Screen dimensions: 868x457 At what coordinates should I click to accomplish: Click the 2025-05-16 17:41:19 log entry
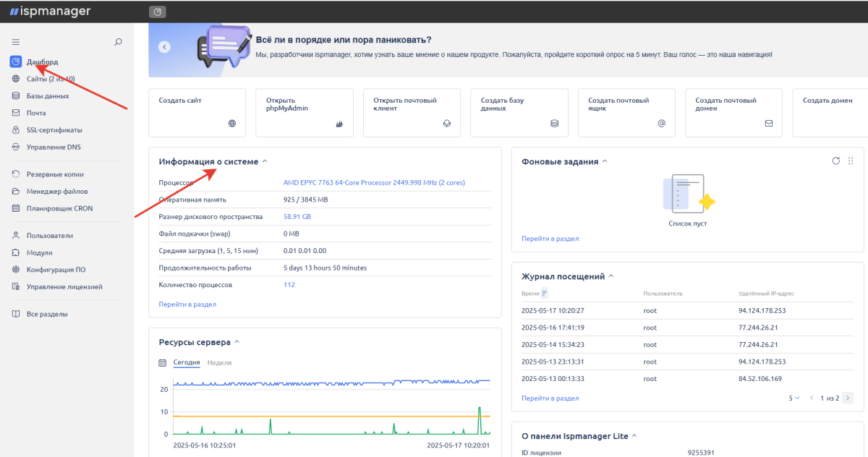[687, 328]
